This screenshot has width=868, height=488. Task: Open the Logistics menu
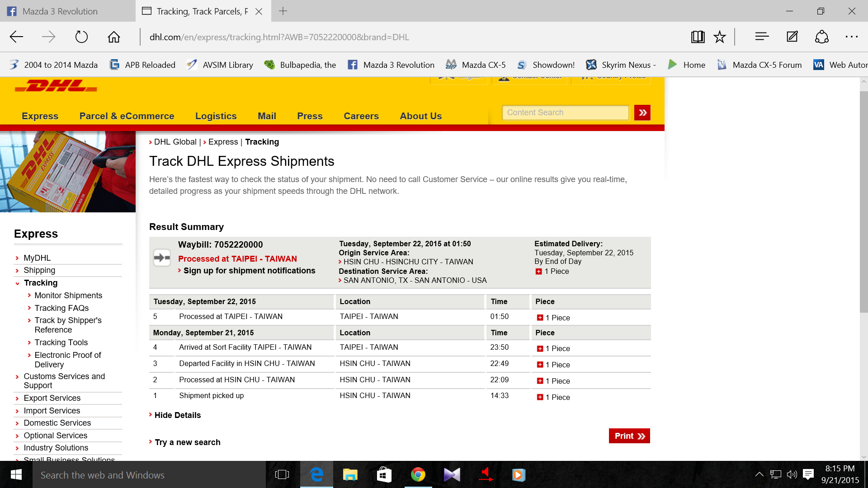click(x=216, y=116)
